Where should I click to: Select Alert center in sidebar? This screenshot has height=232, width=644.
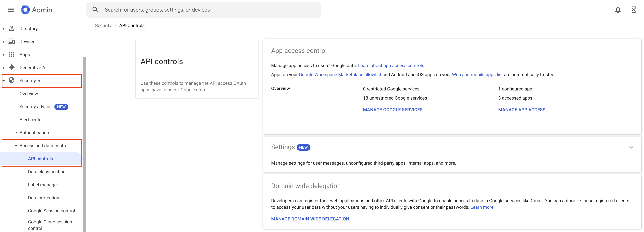[31, 120]
